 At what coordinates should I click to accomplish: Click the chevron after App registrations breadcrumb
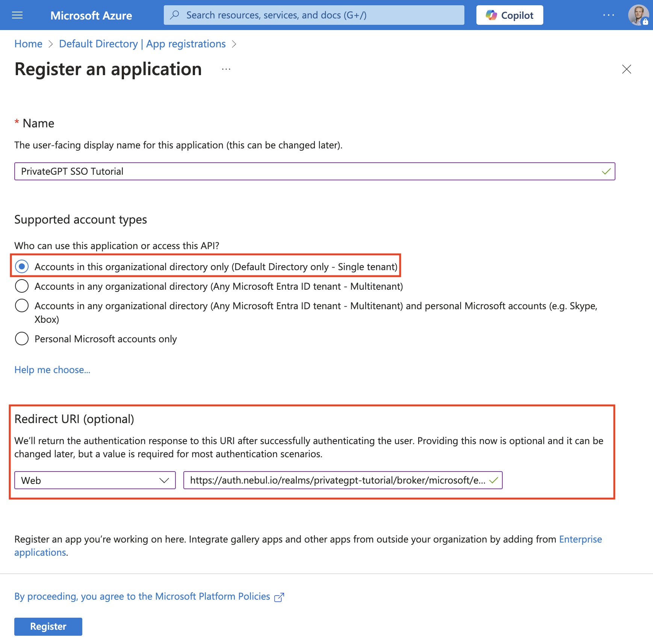point(234,44)
